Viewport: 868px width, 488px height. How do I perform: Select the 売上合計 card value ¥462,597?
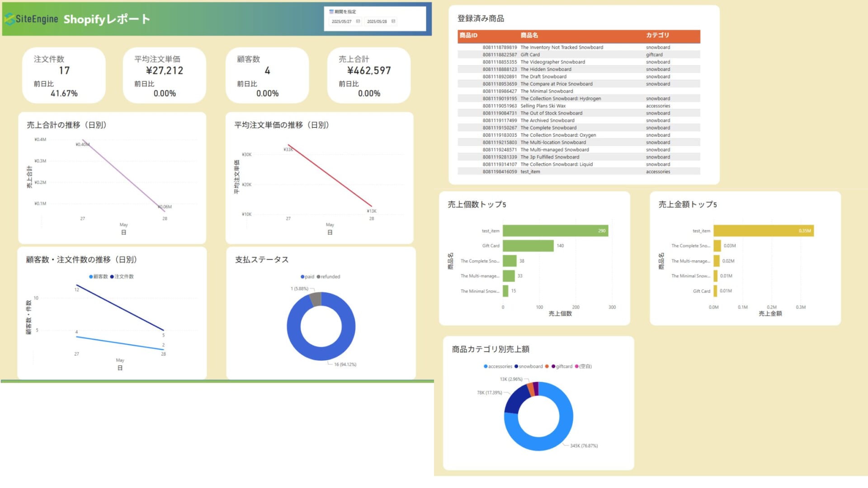click(369, 70)
